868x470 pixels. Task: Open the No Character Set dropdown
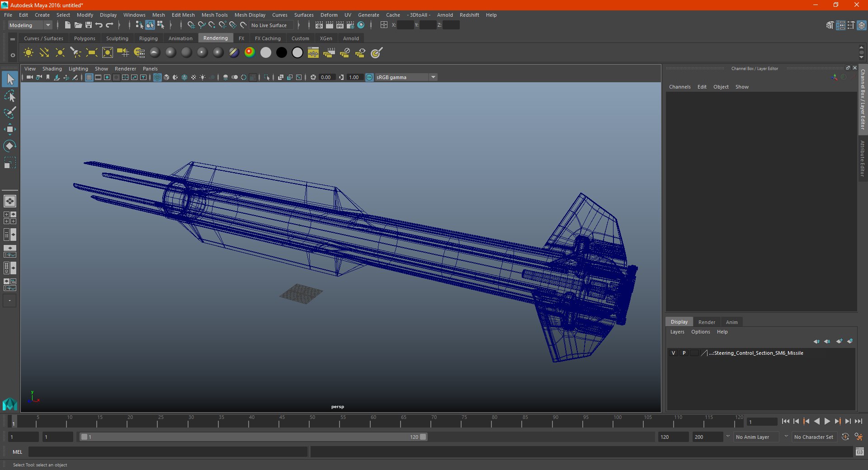tap(814, 437)
